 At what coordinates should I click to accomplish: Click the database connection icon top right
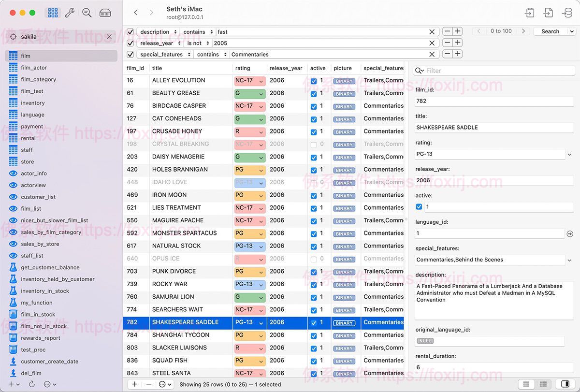tap(566, 13)
